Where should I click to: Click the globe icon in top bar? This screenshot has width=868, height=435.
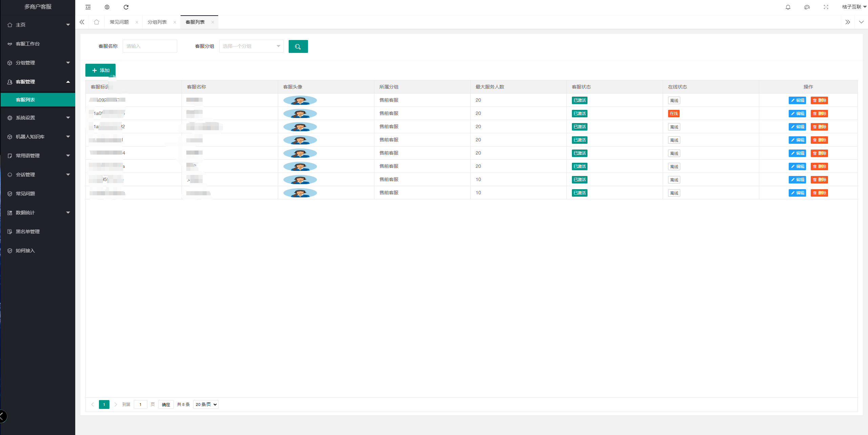107,7
